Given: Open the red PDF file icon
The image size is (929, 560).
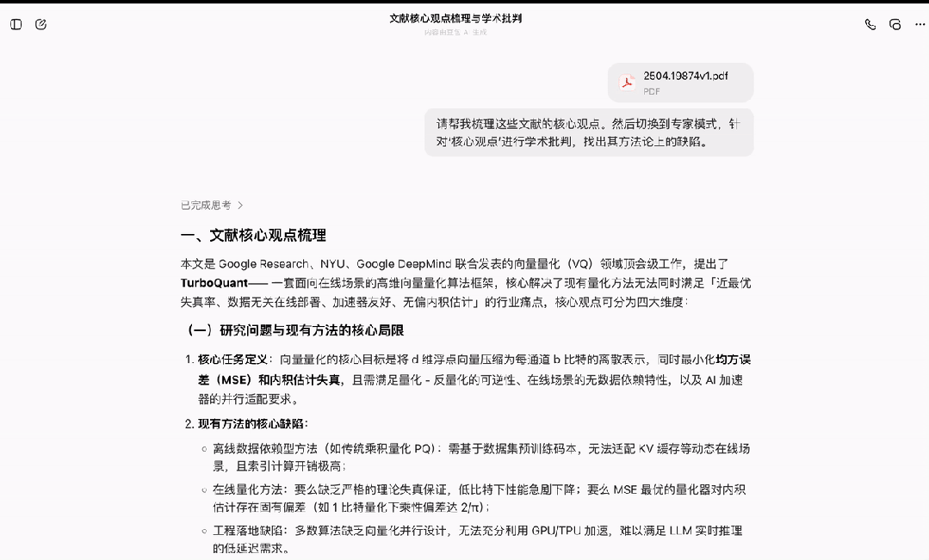Looking at the screenshot, I should pyautogui.click(x=627, y=83).
